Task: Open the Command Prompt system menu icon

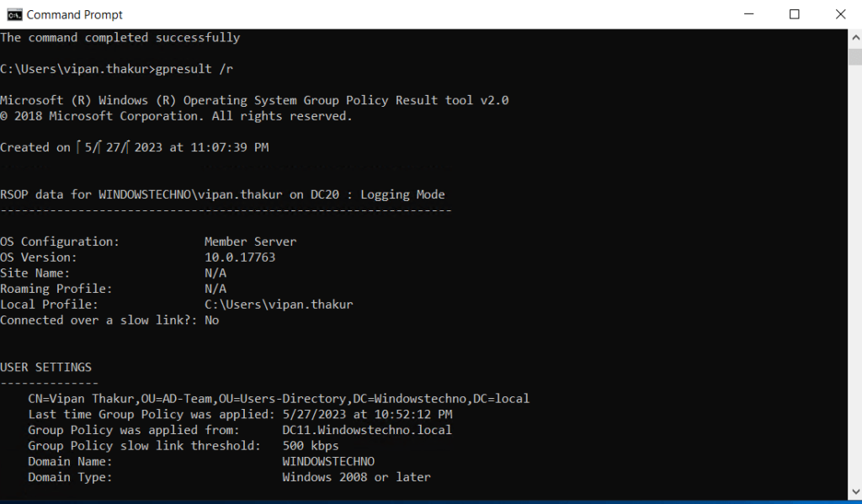Action: [13, 14]
